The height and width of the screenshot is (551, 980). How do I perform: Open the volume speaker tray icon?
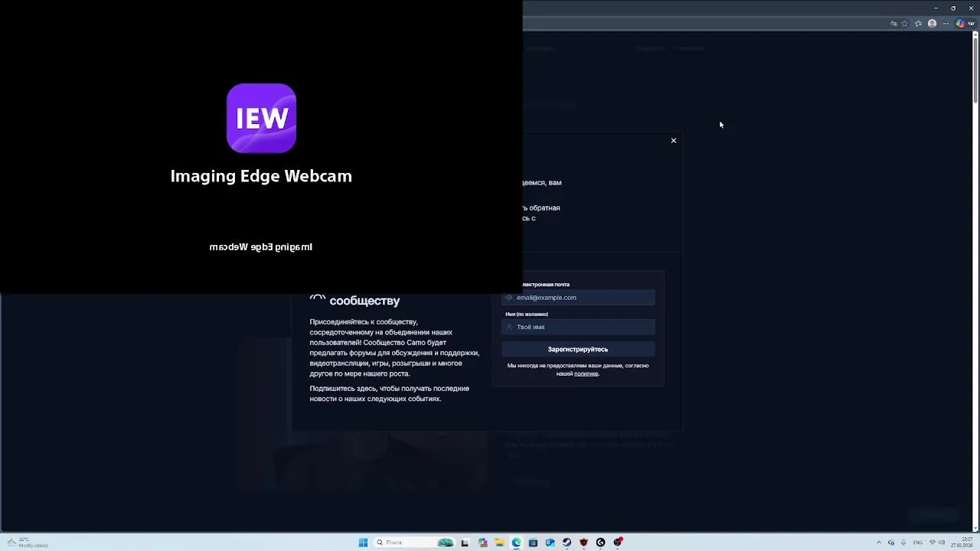tap(942, 543)
